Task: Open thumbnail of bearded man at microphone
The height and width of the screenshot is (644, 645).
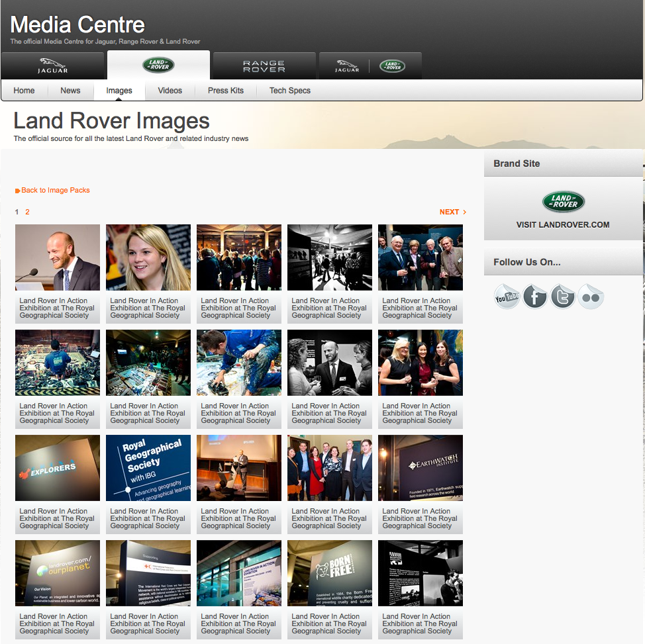Action: (58, 257)
